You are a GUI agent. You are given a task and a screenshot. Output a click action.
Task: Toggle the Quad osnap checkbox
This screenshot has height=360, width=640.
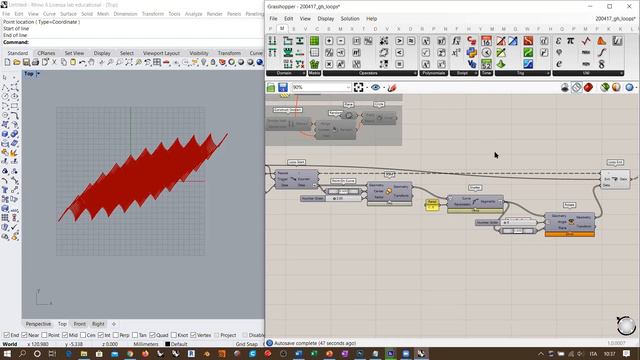point(152,335)
